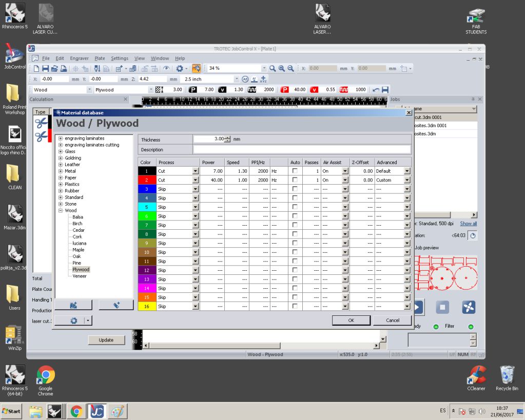Click OK in Material database dialog

[x=351, y=321]
